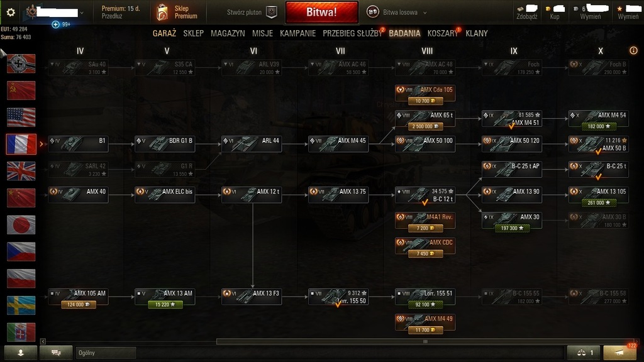Open vehicle comparison scales icon
Image resolution: width=644 pixels, height=362 pixels.
tap(586, 353)
